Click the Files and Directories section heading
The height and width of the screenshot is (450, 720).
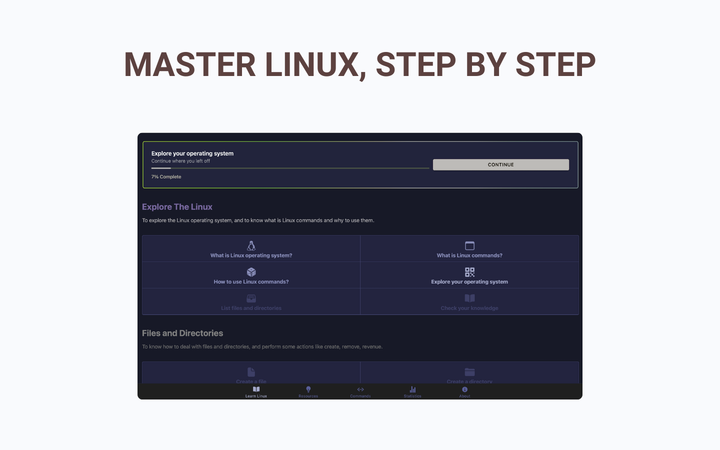[x=182, y=333]
